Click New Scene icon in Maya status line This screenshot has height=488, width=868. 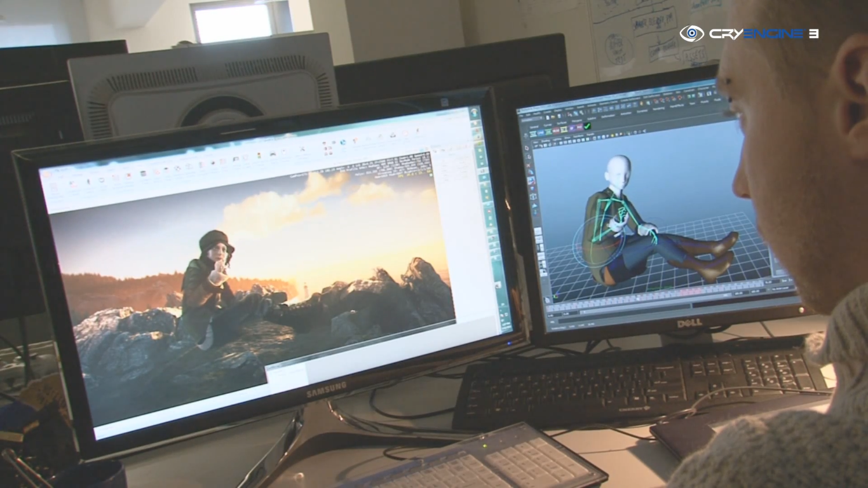click(548, 118)
